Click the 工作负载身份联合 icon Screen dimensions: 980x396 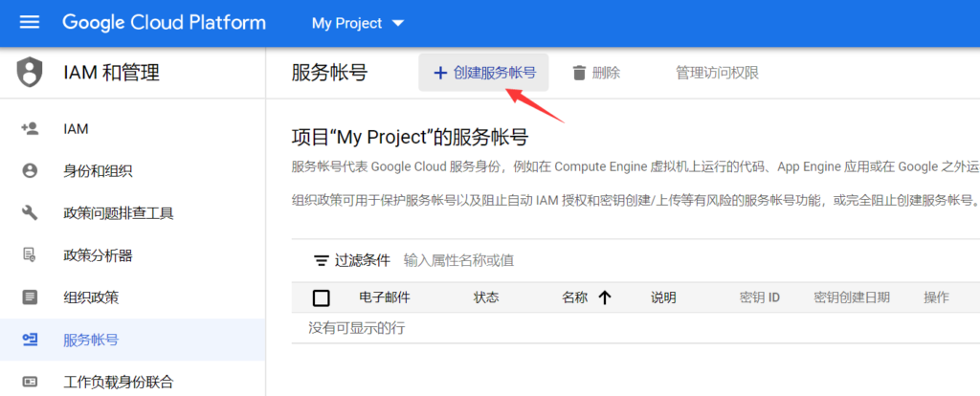(30, 382)
